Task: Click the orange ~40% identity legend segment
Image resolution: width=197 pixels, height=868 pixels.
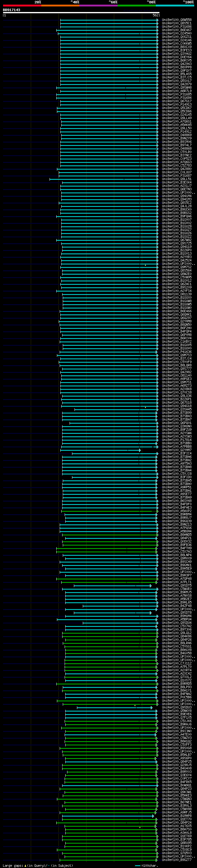Action: [x=60, y=6]
